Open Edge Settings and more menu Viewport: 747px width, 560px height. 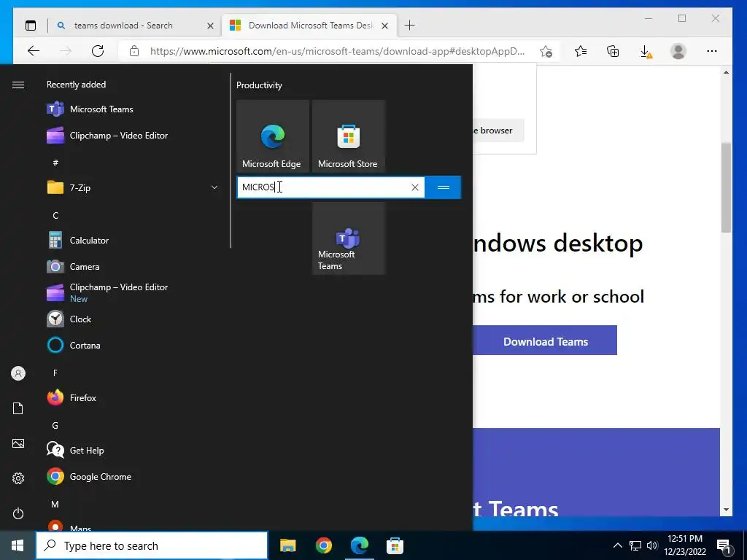[x=712, y=51]
